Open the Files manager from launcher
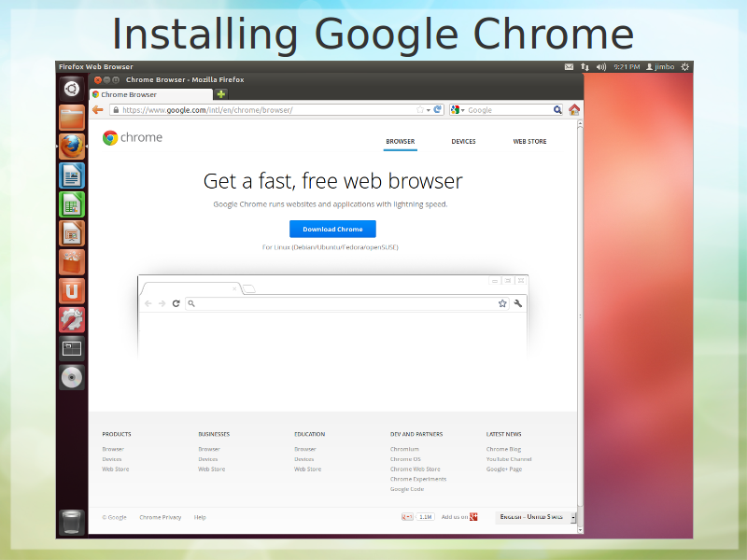Image resolution: width=747 pixels, height=560 pixels. click(72, 118)
